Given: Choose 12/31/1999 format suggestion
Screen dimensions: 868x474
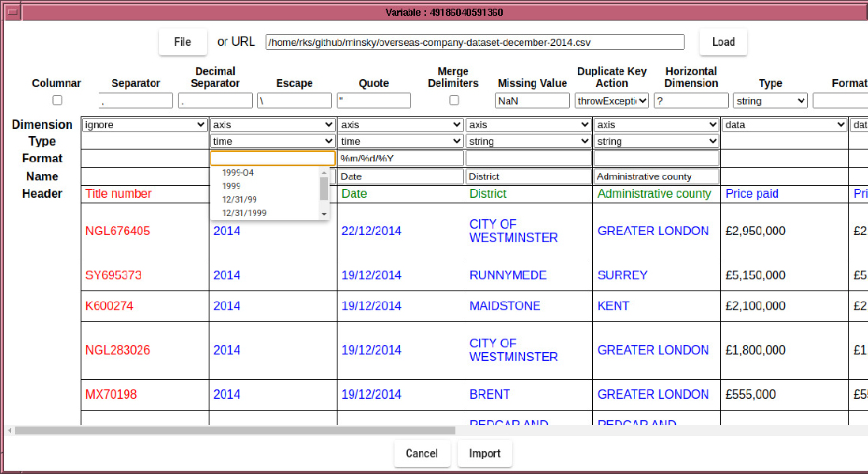Looking at the screenshot, I should (x=265, y=213).
